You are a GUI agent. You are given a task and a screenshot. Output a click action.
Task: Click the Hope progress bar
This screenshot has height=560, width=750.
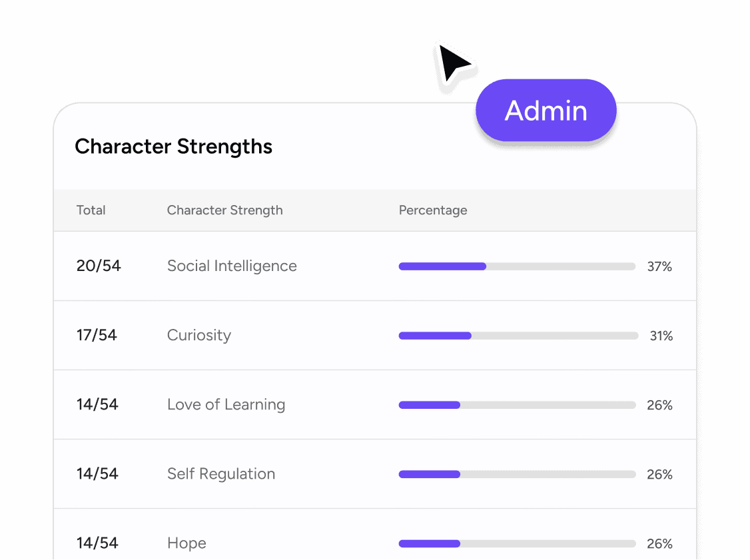[x=516, y=543]
